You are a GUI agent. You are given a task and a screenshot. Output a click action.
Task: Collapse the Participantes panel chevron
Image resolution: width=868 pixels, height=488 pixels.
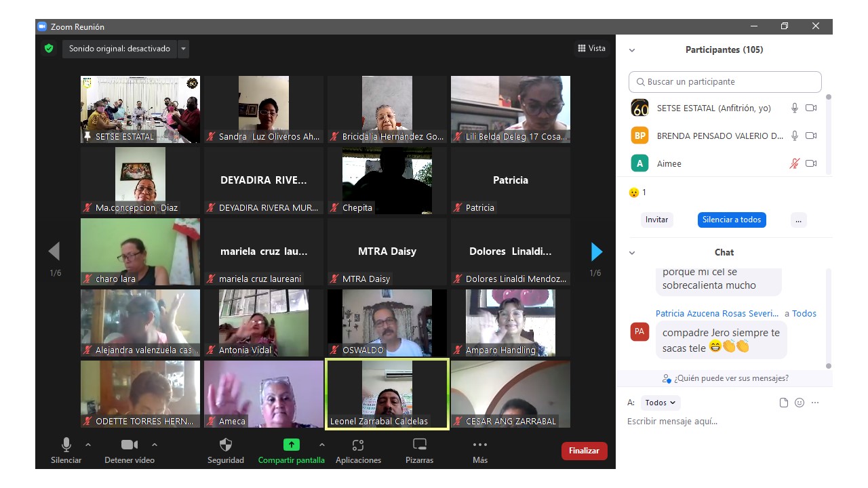(x=632, y=50)
